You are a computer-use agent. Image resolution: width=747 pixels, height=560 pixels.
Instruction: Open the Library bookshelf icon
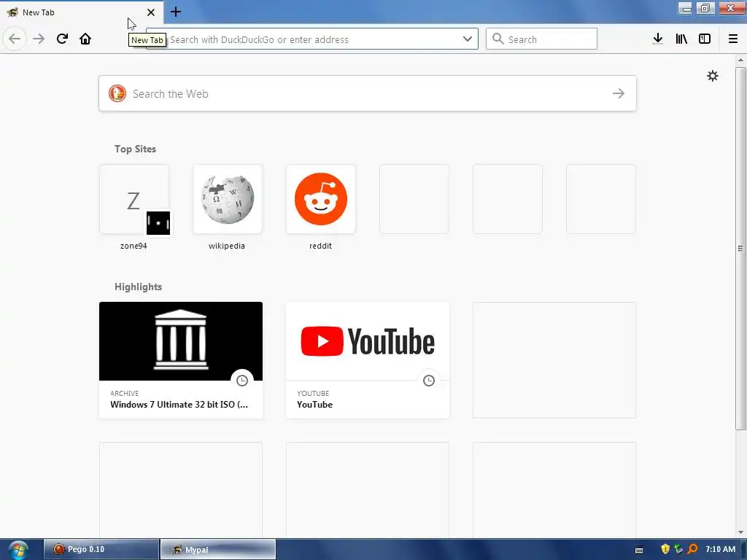tap(681, 39)
